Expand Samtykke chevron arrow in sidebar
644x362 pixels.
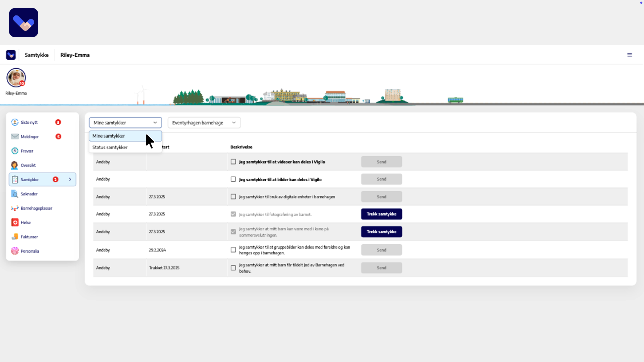[70, 180]
